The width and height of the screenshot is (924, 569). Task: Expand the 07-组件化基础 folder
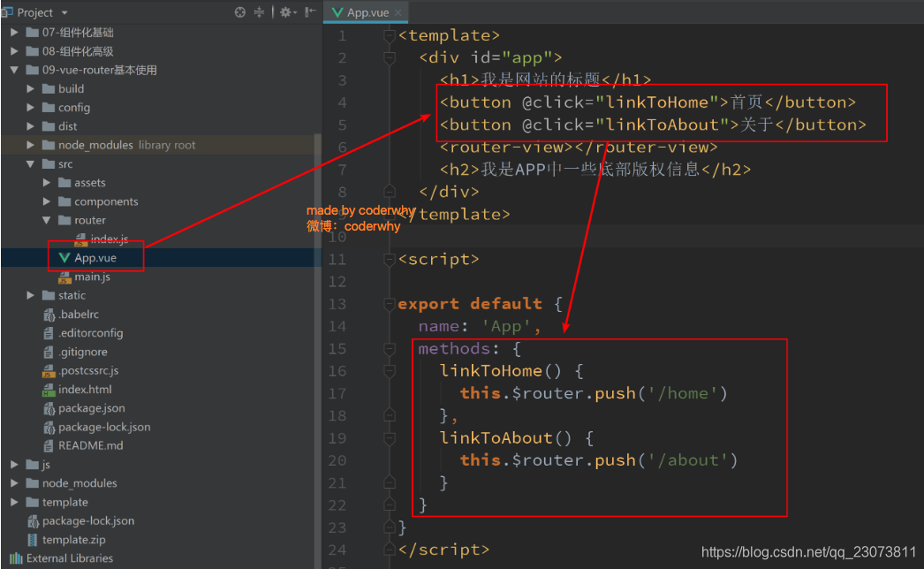pos(14,33)
